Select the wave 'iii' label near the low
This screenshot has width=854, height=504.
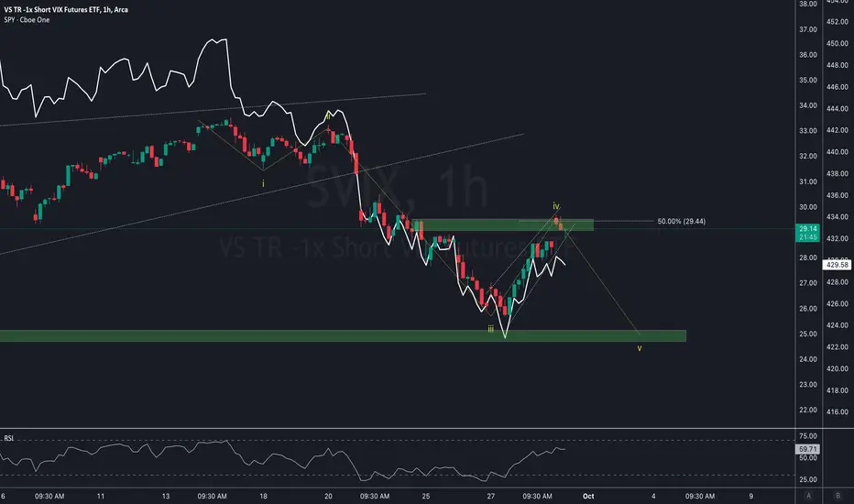491,329
